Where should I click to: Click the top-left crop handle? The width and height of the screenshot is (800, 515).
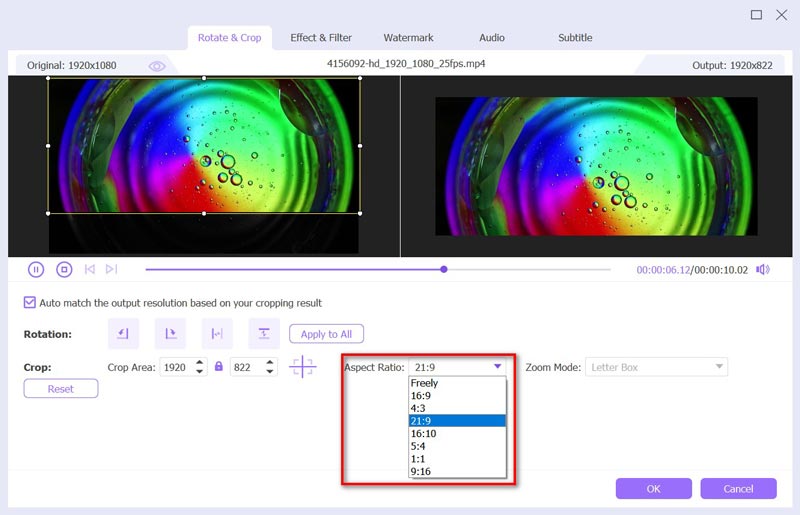[x=48, y=78]
